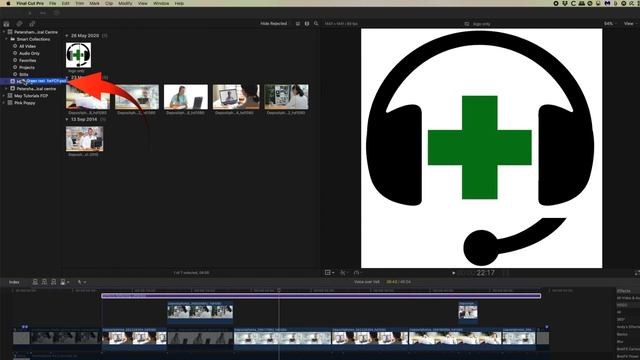
Task: Select the Audio Only smart collection
Action: click(29, 53)
